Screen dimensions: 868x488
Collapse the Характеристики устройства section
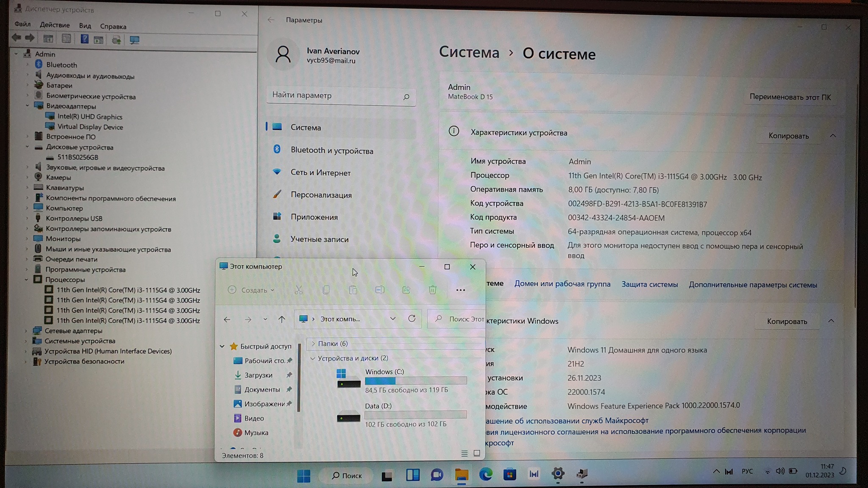(x=832, y=136)
